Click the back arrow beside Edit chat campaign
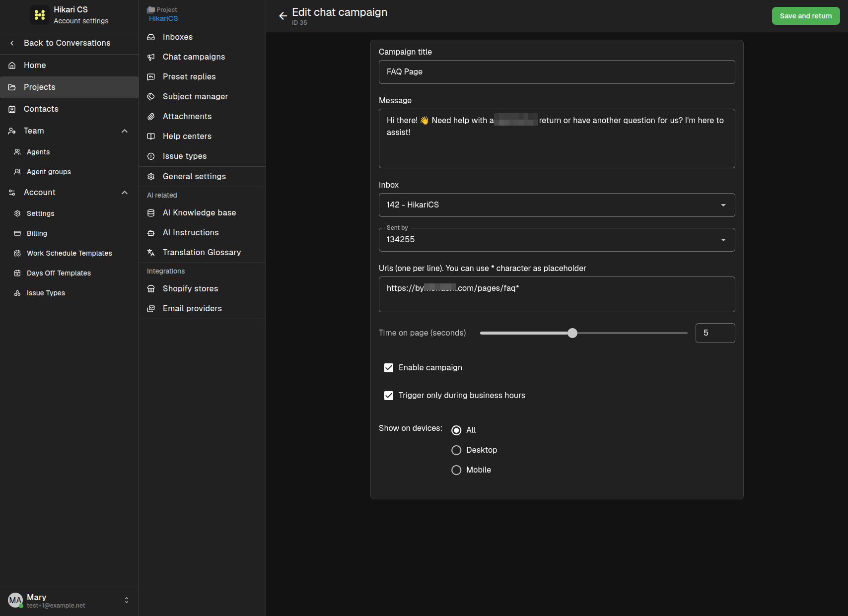Viewport: 848px width, 616px height. (x=283, y=16)
